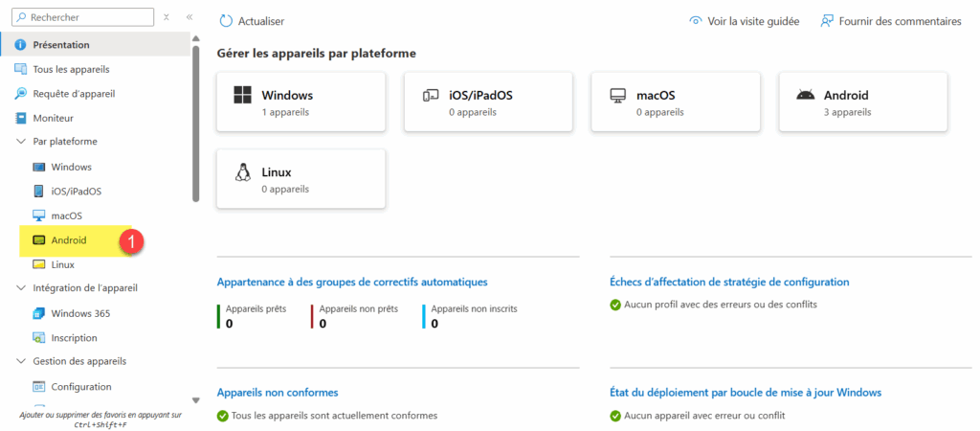Image resolution: width=980 pixels, height=431 pixels.
Task: Click the Linux icon in the sidebar
Action: point(38,264)
